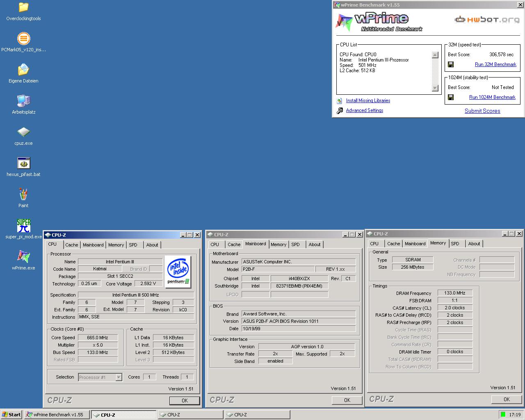Screen dimensions: 525x420
Task: Click the DRAM Frequency 133.0 MHz field
Action: point(455,293)
